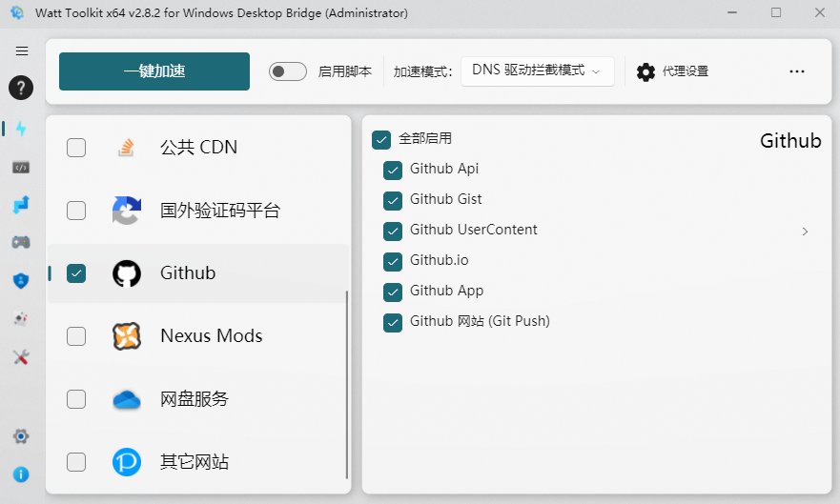The height and width of the screenshot is (504, 840).
Task: Expand the Github UserContent chevron
Action: pos(806,232)
